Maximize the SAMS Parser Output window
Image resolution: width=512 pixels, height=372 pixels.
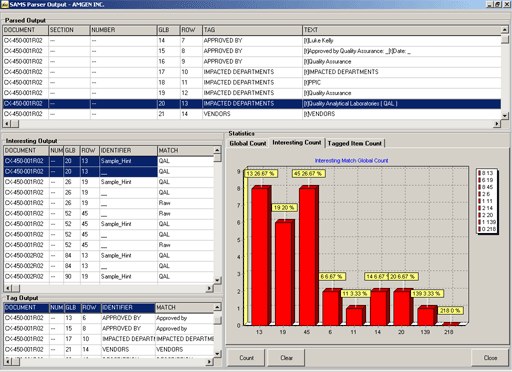pos(497,4)
